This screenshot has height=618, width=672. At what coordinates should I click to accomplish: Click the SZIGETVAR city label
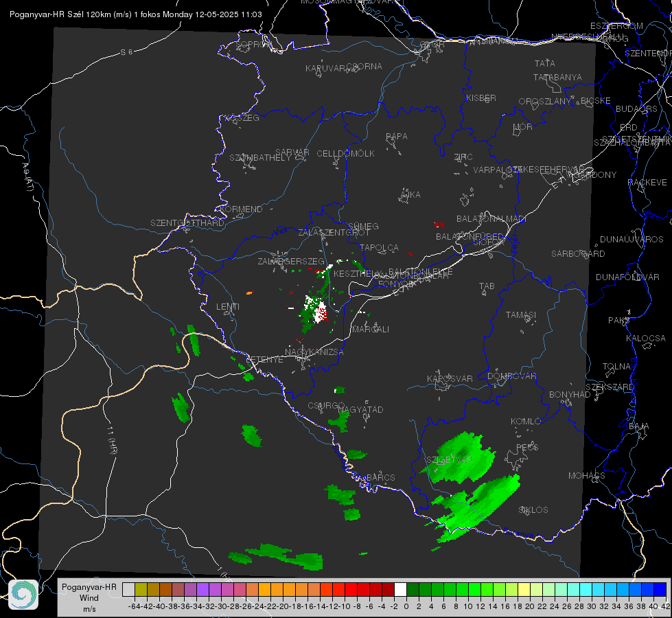(449, 460)
